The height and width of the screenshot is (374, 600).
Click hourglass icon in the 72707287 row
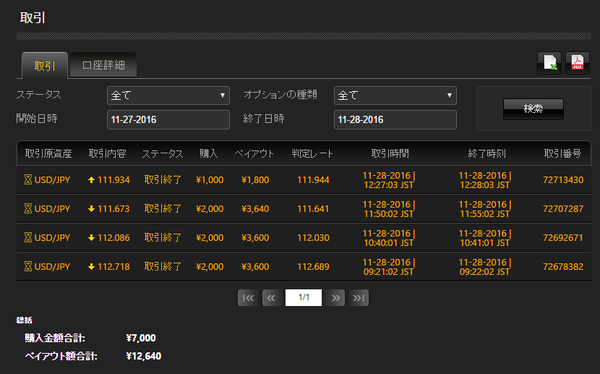[28, 209]
